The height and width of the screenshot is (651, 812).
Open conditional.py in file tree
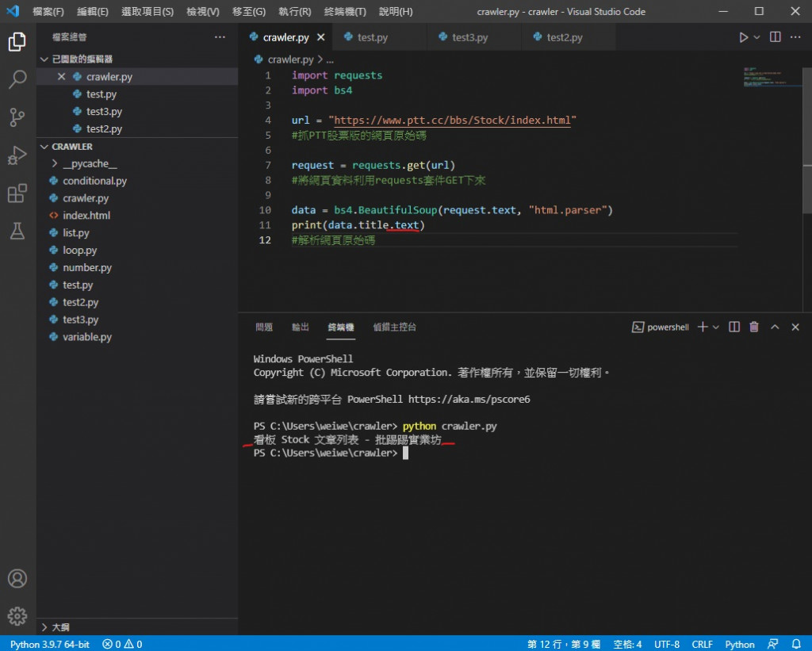137,181
